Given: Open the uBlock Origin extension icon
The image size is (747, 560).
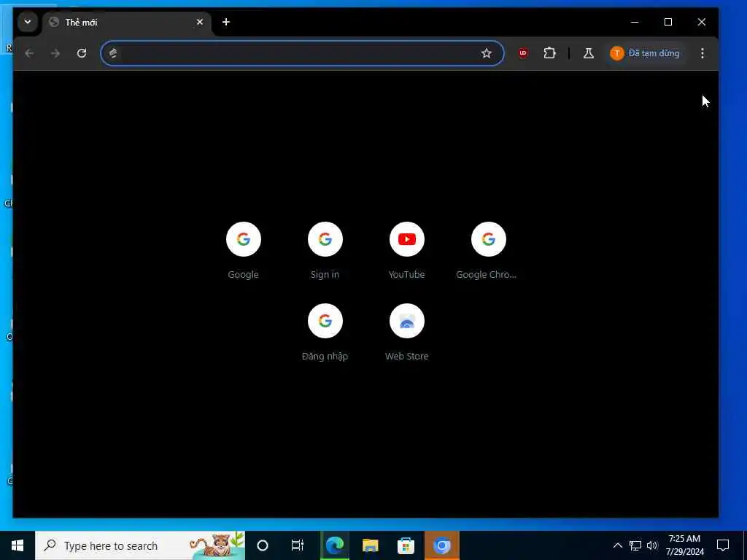Looking at the screenshot, I should 523,52.
